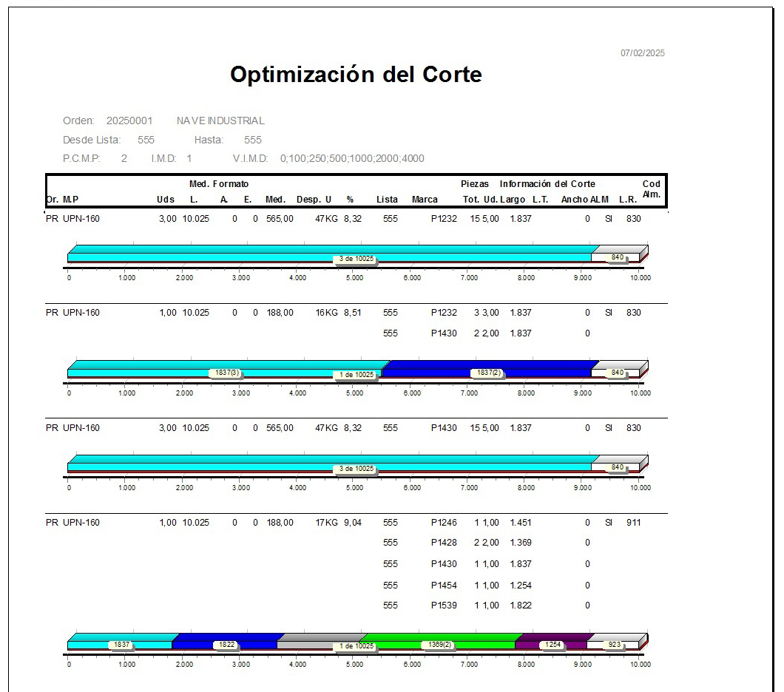Select the purple 1254 bar segment
784x692 pixels.
point(552,642)
